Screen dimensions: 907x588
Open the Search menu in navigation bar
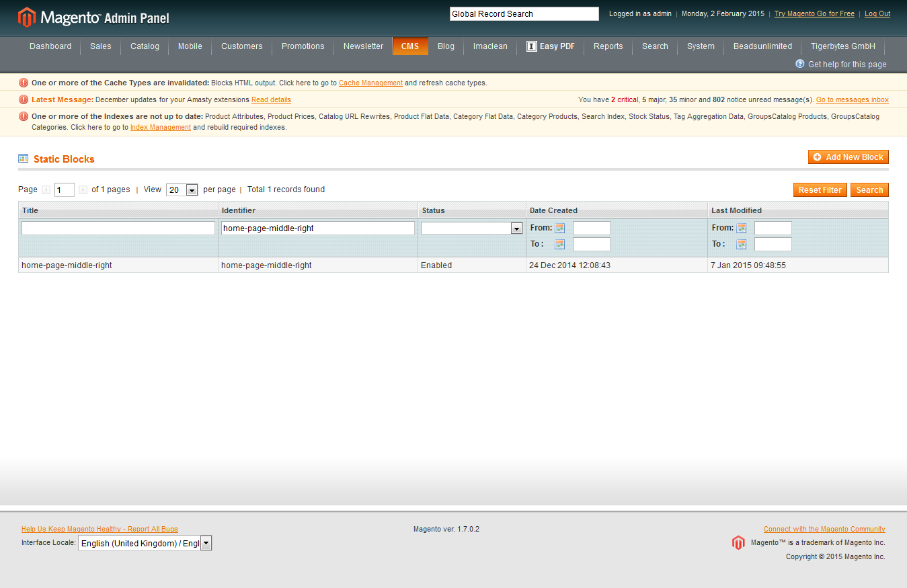(x=655, y=46)
